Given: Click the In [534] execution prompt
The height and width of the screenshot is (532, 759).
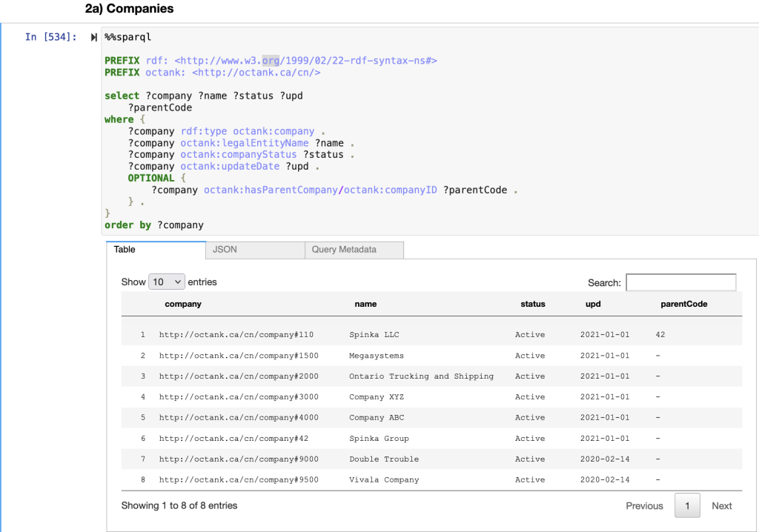Looking at the screenshot, I should click(x=51, y=36).
